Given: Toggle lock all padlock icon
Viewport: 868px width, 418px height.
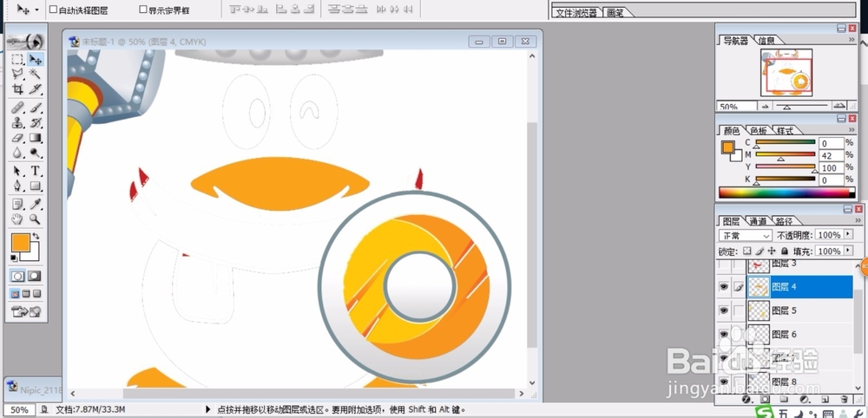Looking at the screenshot, I should (x=784, y=251).
